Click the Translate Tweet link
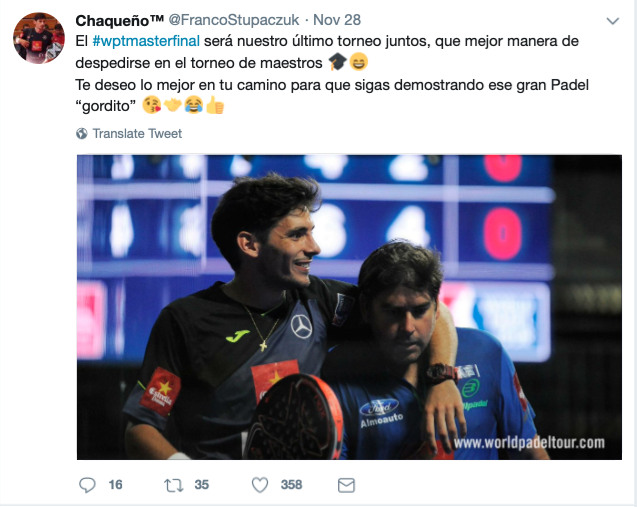637x507 pixels. 137,133
